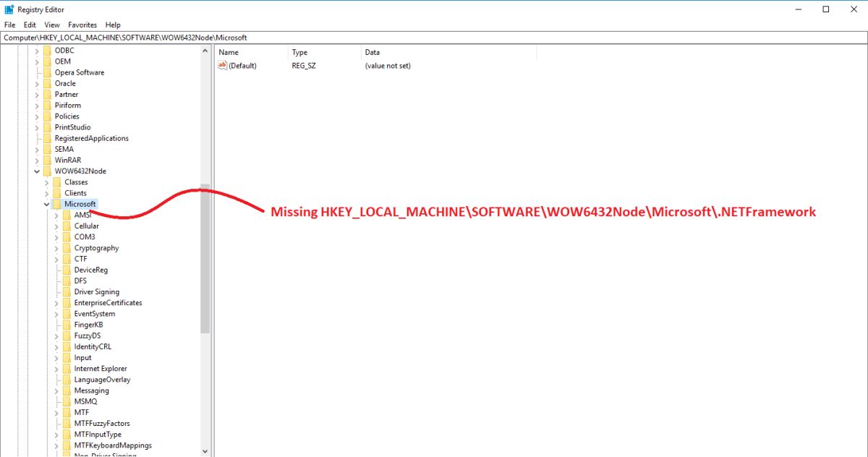
Task: Select the highlighted Microsoft key
Action: point(80,204)
